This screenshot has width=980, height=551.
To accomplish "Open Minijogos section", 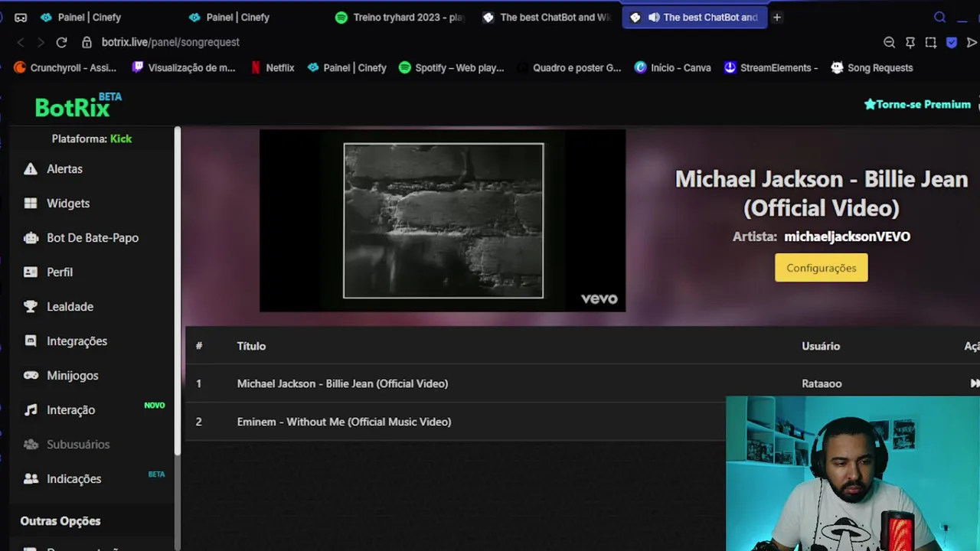I will (x=72, y=376).
